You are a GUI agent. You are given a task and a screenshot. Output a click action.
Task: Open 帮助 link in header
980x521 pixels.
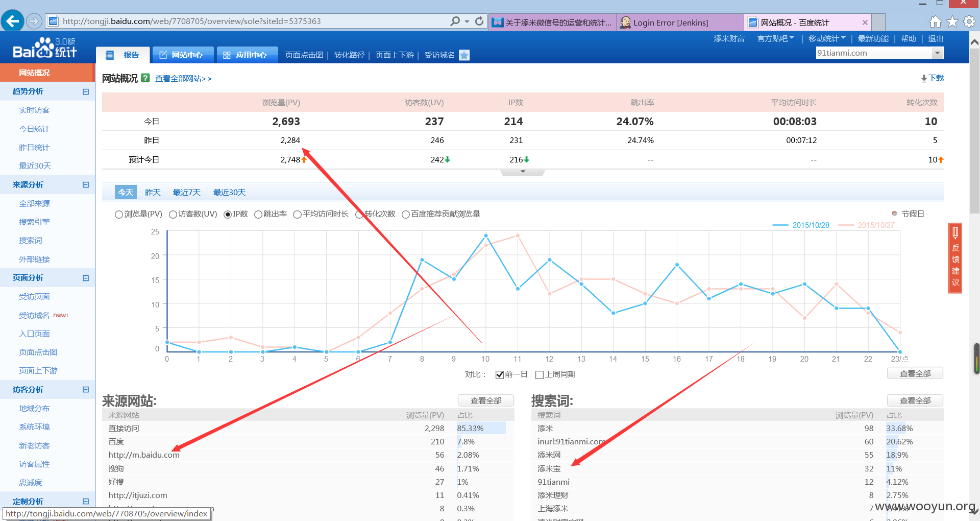[x=909, y=39]
